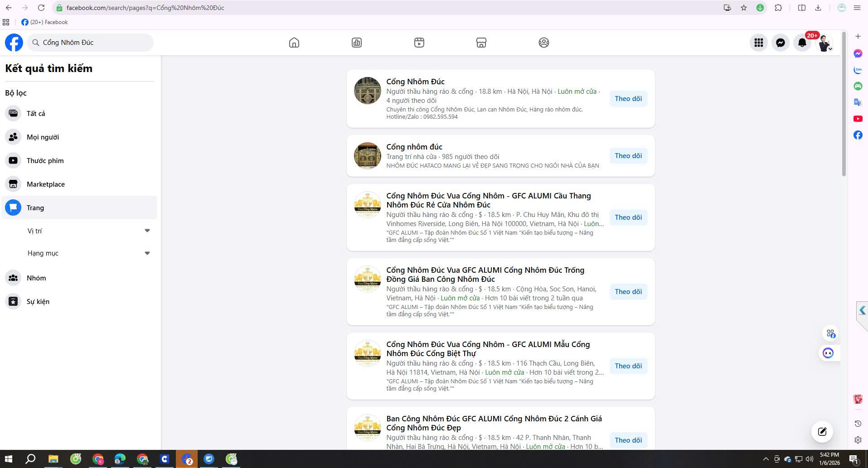The height and width of the screenshot is (468, 868).
Task: Select the Tất cả filter
Action: click(x=79, y=114)
